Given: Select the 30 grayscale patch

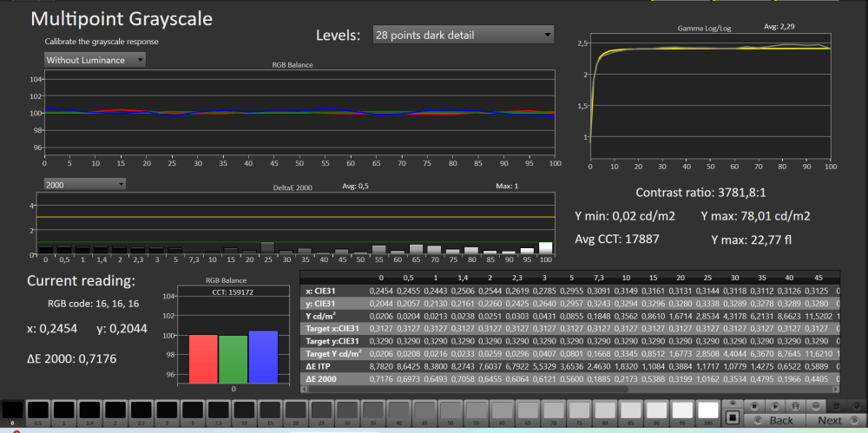Looking at the screenshot, I should (348, 414).
